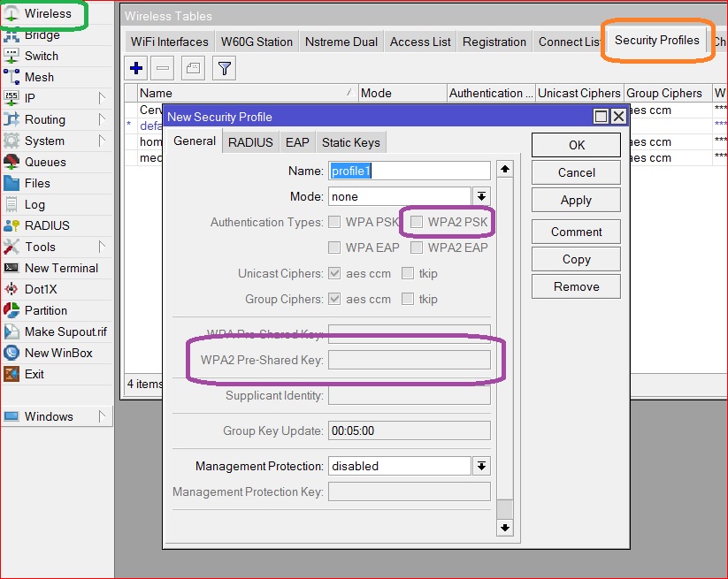The height and width of the screenshot is (579, 728).
Task: Launch New Terminal icon
Action: (11, 268)
